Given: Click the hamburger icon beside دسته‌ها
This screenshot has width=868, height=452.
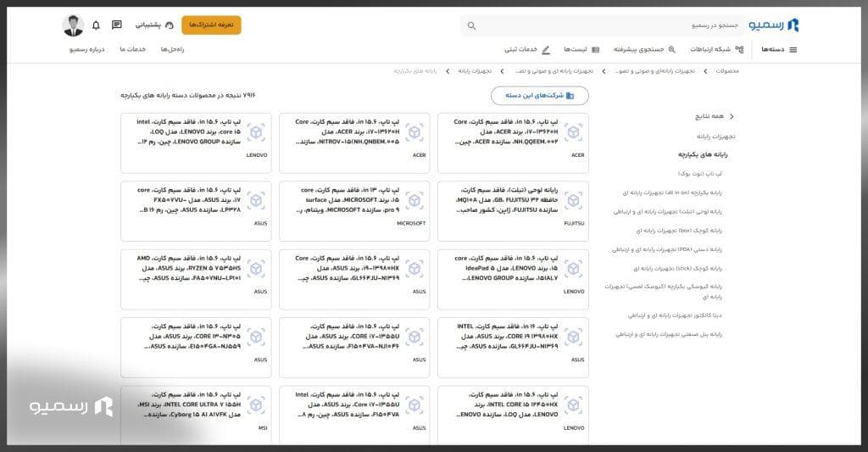Looking at the screenshot, I should click(x=793, y=50).
